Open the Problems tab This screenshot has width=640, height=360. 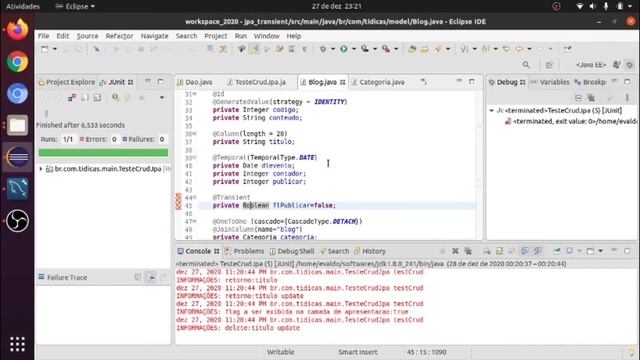pos(244,251)
